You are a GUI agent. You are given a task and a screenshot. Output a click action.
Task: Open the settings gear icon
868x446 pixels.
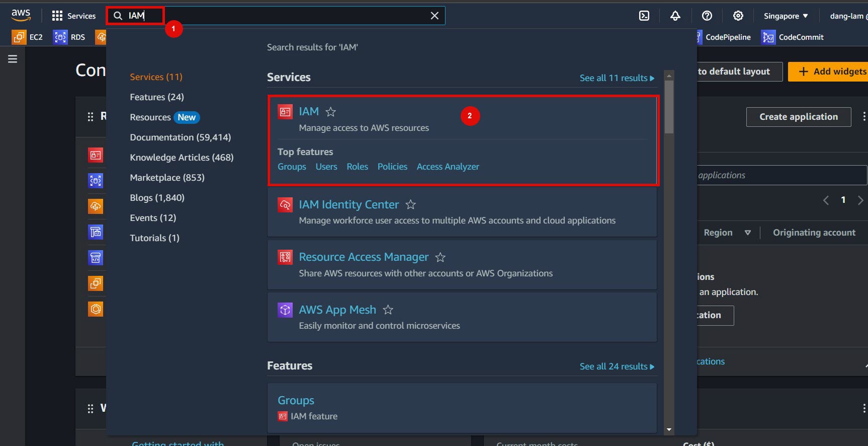point(738,16)
